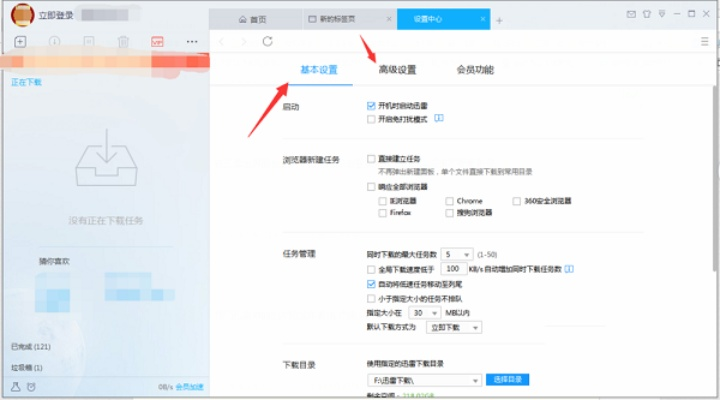Click the refresh page icon
The height and width of the screenshot is (400, 720).
point(268,42)
